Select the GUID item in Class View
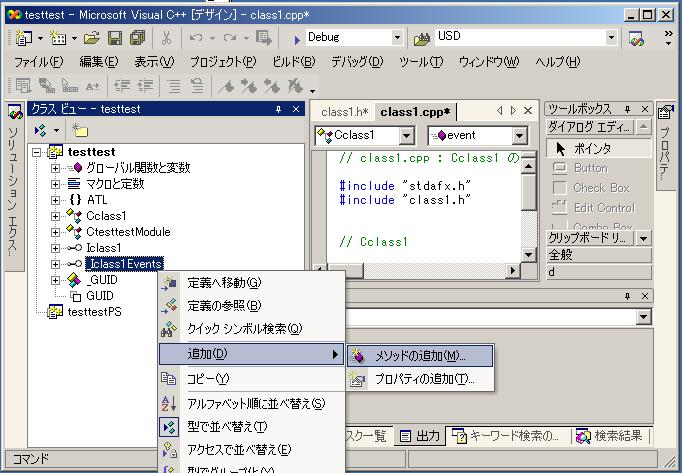The height and width of the screenshot is (473, 682). (100, 296)
